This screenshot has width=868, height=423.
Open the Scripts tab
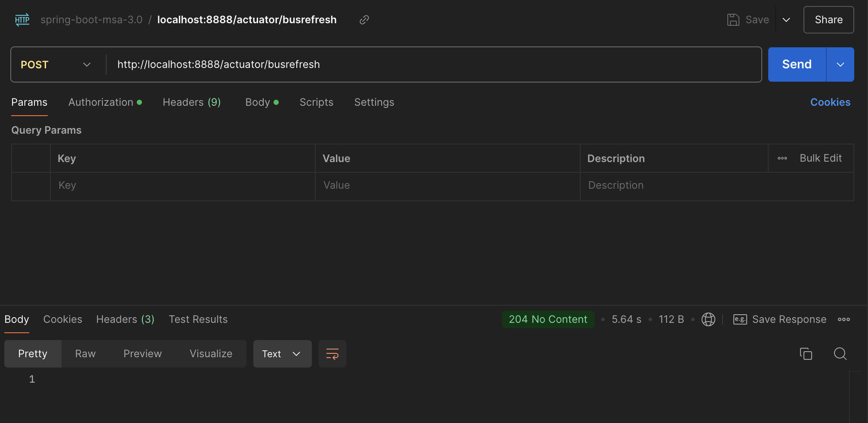pyautogui.click(x=317, y=102)
